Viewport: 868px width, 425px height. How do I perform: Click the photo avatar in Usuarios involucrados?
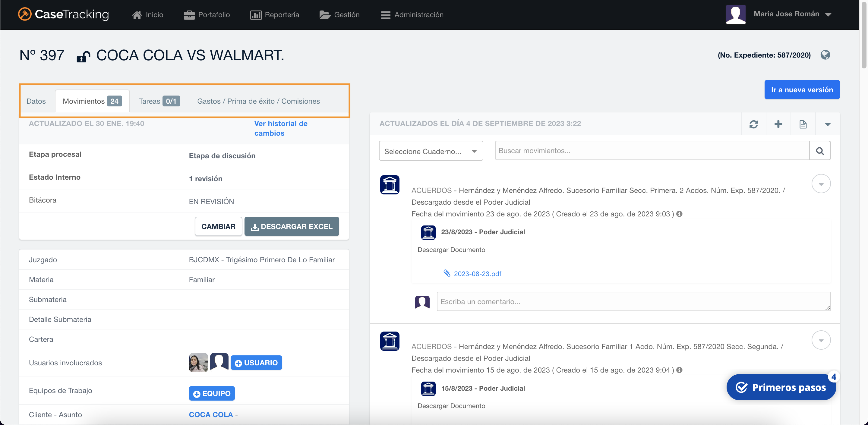pyautogui.click(x=198, y=362)
